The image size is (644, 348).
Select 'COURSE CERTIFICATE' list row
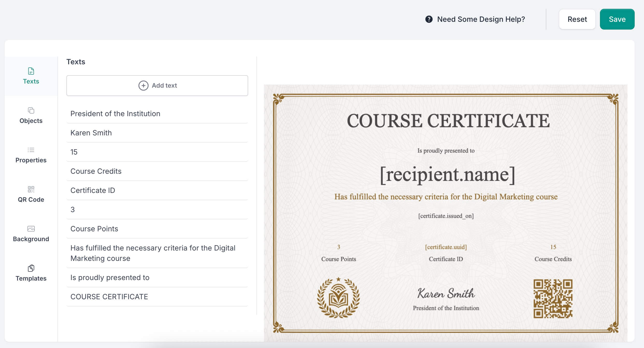[157, 297]
